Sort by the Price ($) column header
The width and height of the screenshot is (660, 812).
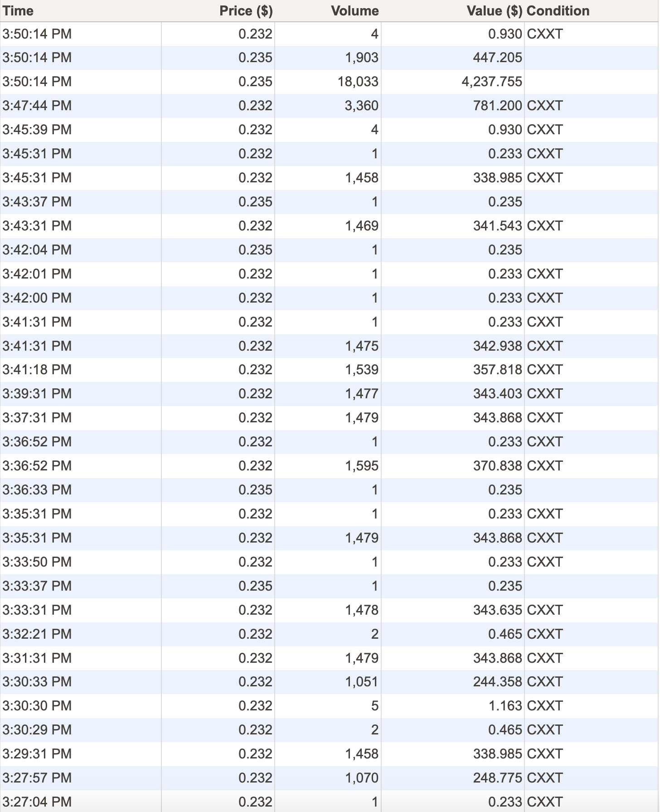(x=246, y=11)
